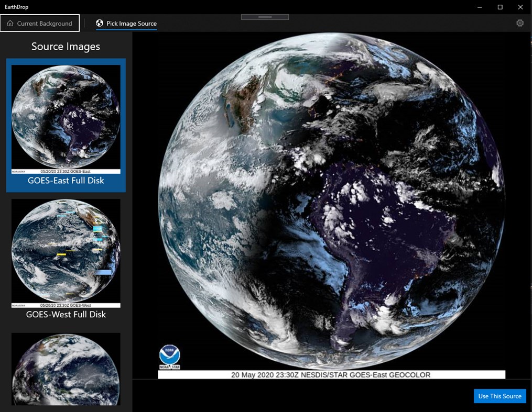Click the NOAA/STAR logo on the preview image
Viewport: 532px width, 412px height.
(169, 356)
